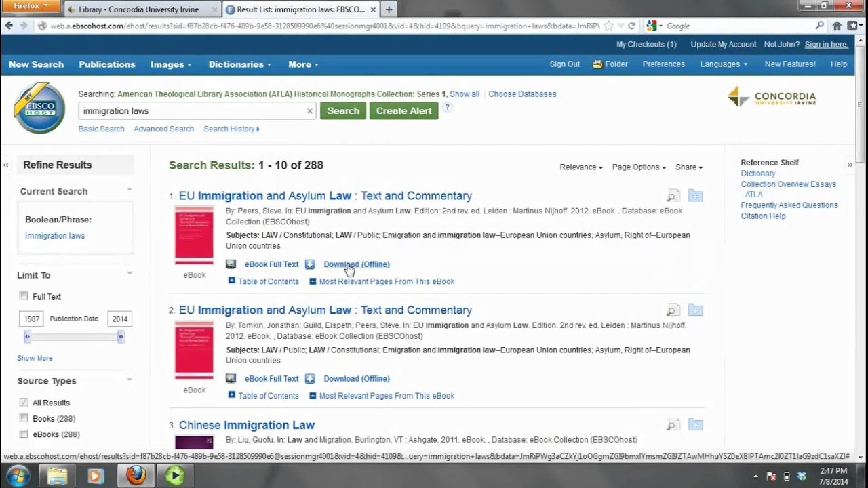Check Books (288) source type
The height and width of the screenshot is (488, 868).
point(24,418)
